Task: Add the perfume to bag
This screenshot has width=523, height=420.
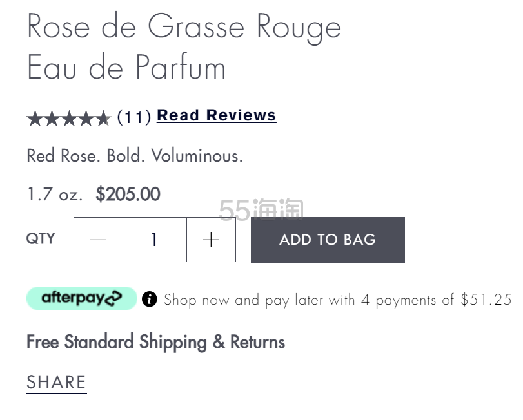Action: (x=328, y=240)
